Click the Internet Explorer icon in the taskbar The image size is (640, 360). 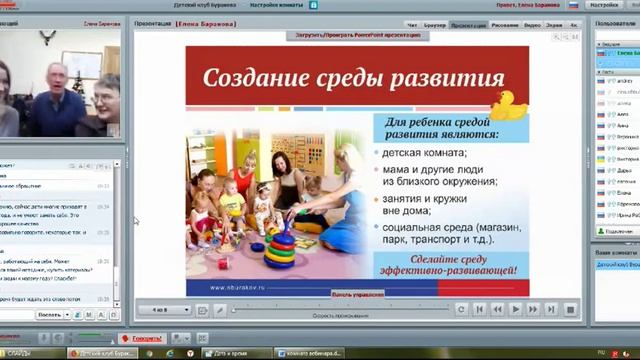[x=170, y=353]
